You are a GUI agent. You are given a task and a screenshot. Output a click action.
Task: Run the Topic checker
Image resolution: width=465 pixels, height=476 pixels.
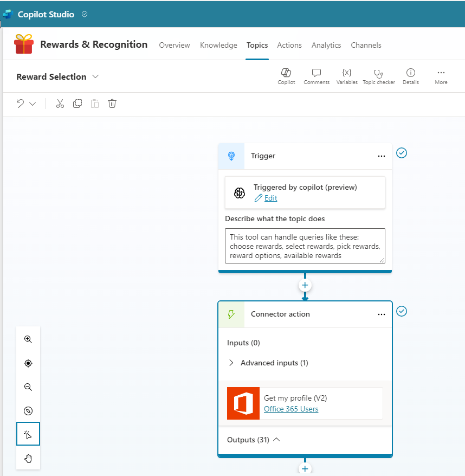[379, 76]
